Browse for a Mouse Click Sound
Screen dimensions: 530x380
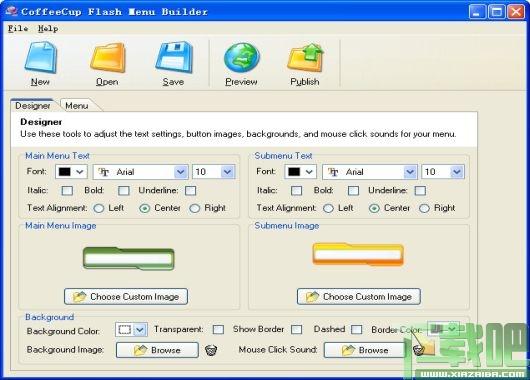(364, 350)
